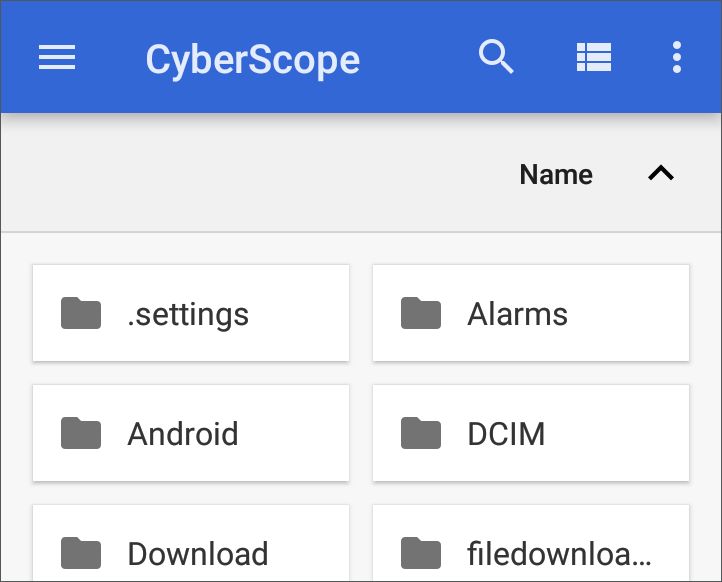Screen dimensions: 722x582
Task: Click the CyberScope app title
Action: coord(253,60)
